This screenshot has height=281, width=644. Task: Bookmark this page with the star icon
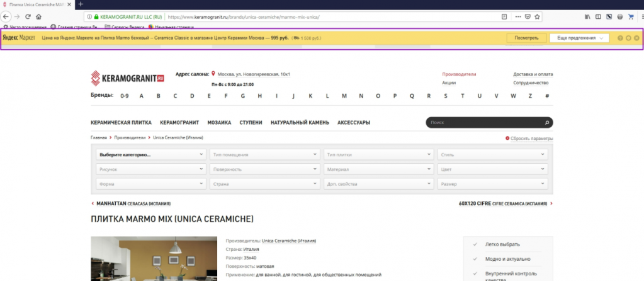(537, 17)
